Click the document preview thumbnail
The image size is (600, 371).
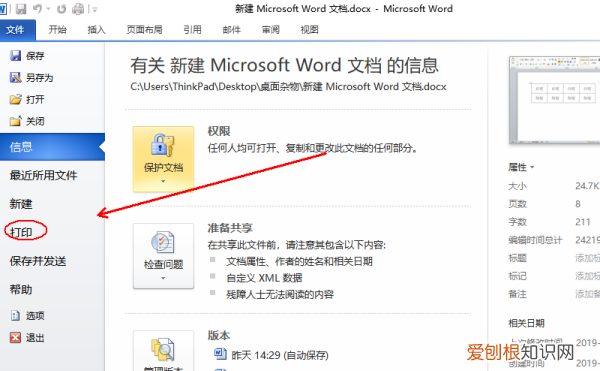click(x=554, y=100)
